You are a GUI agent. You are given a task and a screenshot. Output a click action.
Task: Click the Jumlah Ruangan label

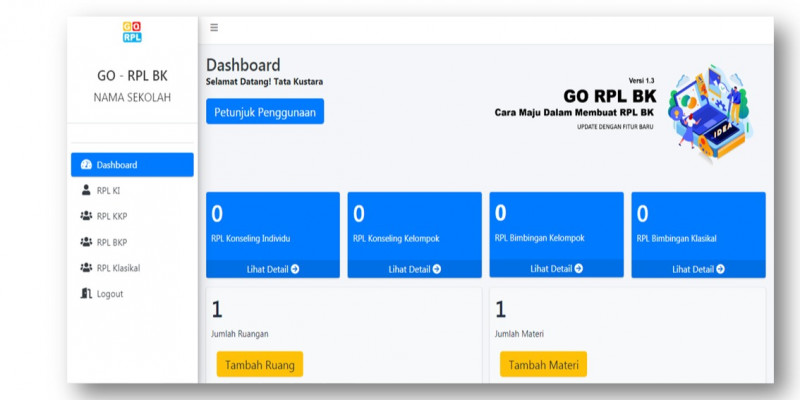(240, 334)
